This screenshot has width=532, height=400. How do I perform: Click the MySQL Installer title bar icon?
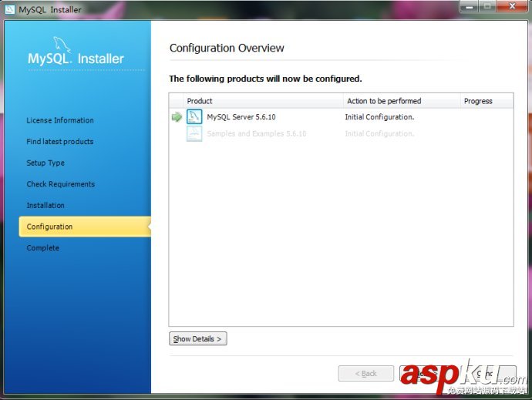click(9, 9)
